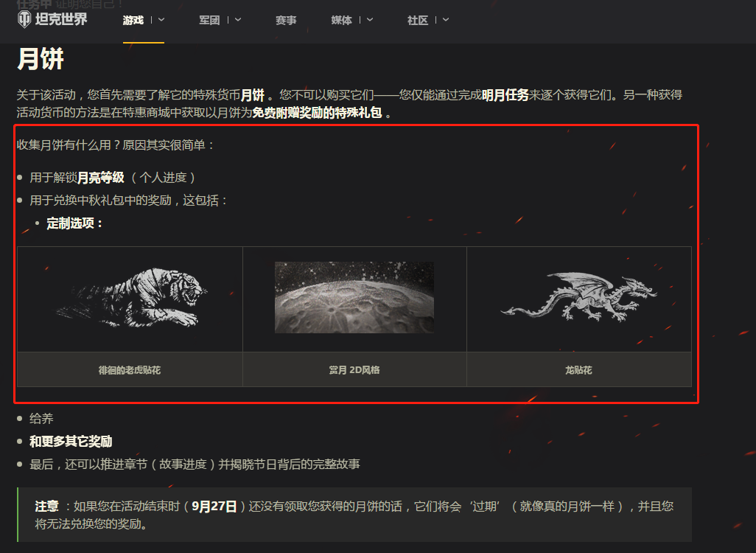Click the 9月27日 date in the note
Image resolution: width=756 pixels, height=553 pixels.
[x=214, y=507]
